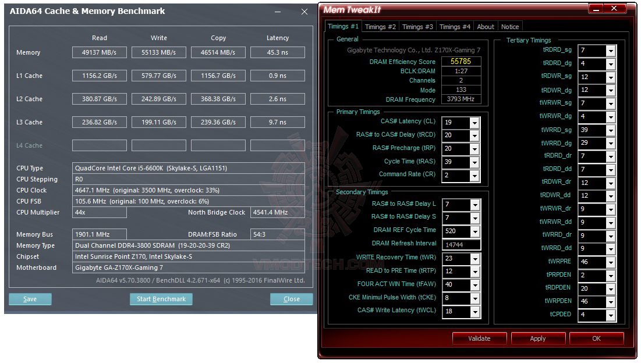Screen dimensions: 641x364
Task: Expand the tWRRD_dd dropdown
Action: [610, 249]
